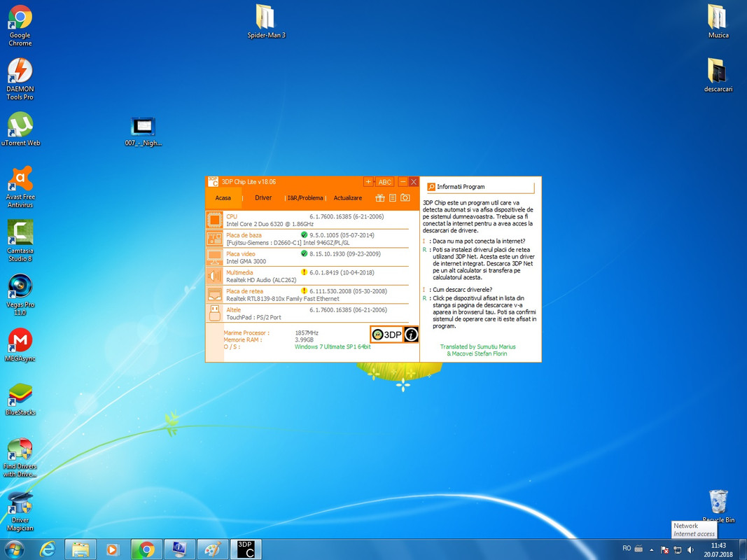Open the ABC language button
The height and width of the screenshot is (560, 747).
tap(384, 182)
